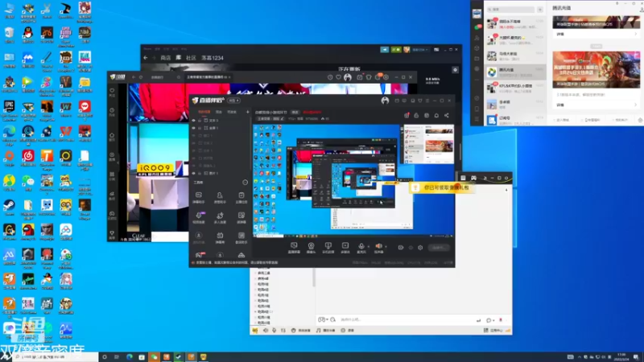Toggle visibility eye of 文本 3 source

tap(194, 121)
